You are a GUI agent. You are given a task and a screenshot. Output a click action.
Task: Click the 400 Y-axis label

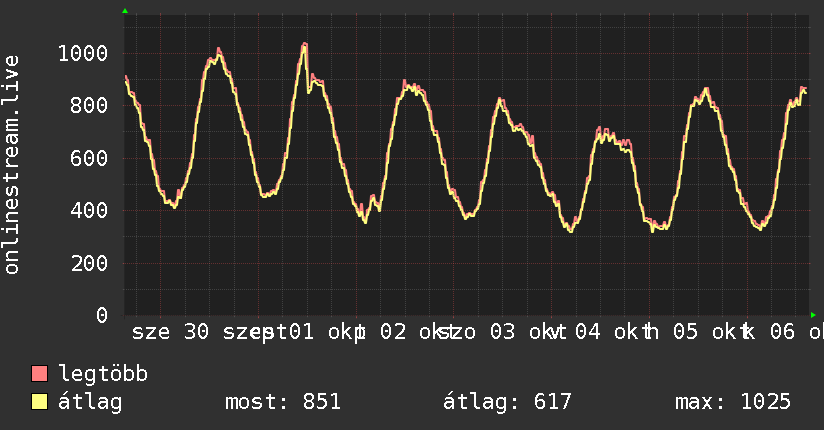coord(89,210)
